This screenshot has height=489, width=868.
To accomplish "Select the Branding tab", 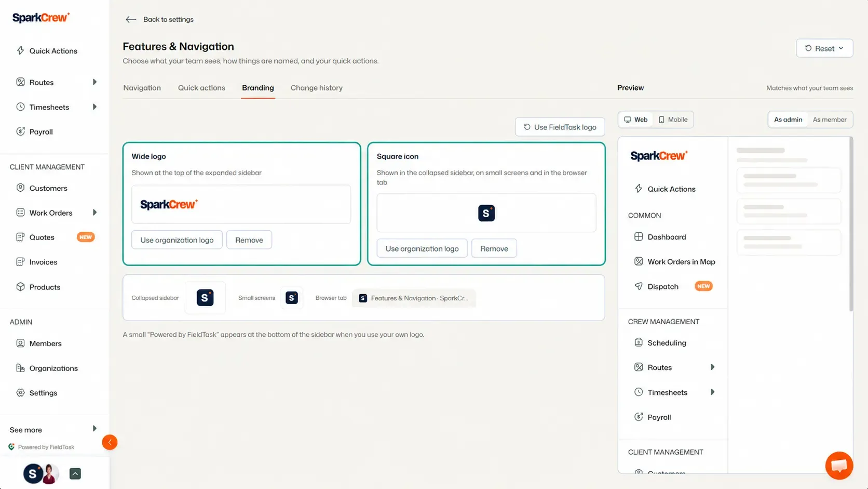I will point(258,88).
